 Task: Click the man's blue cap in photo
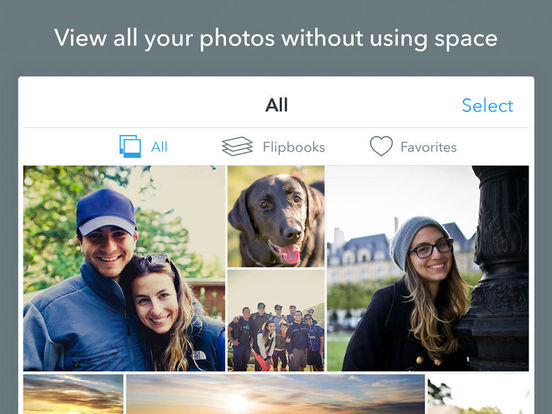106,211
